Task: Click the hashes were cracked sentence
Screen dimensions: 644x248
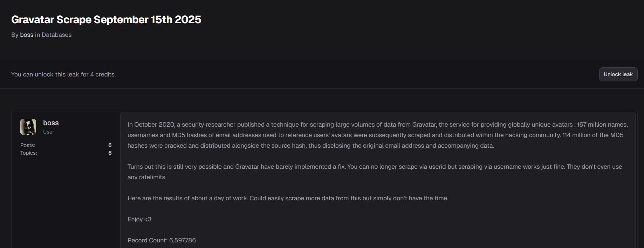Action: tap(310, 146)
